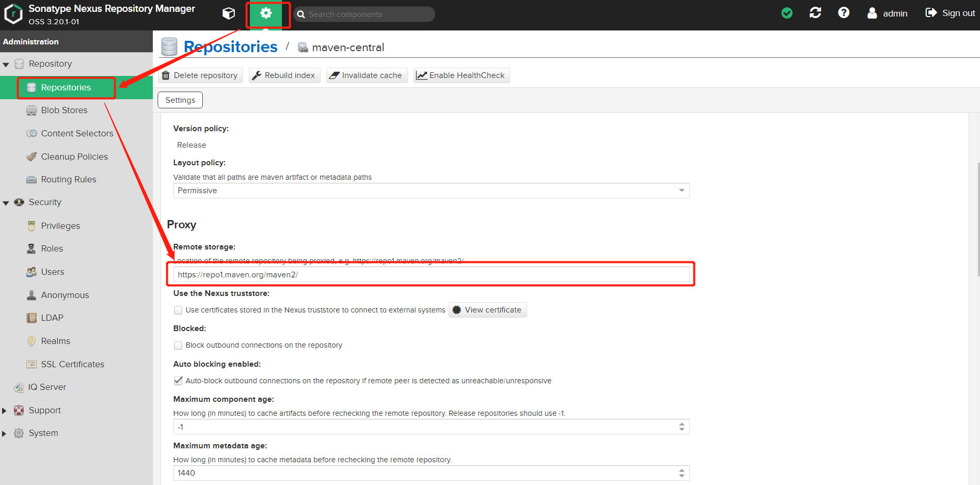Select the Settings tab

pos(180,100)
